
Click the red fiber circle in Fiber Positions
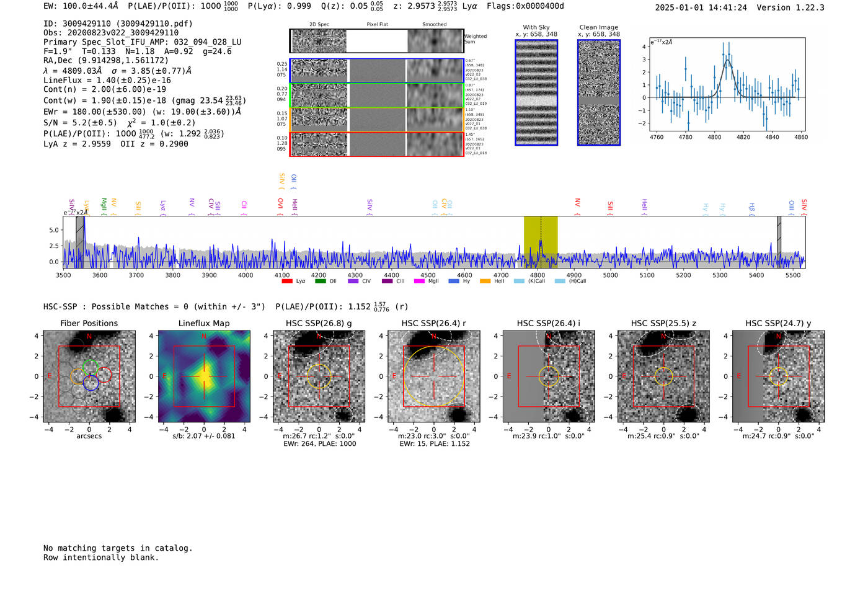point(104,375)
